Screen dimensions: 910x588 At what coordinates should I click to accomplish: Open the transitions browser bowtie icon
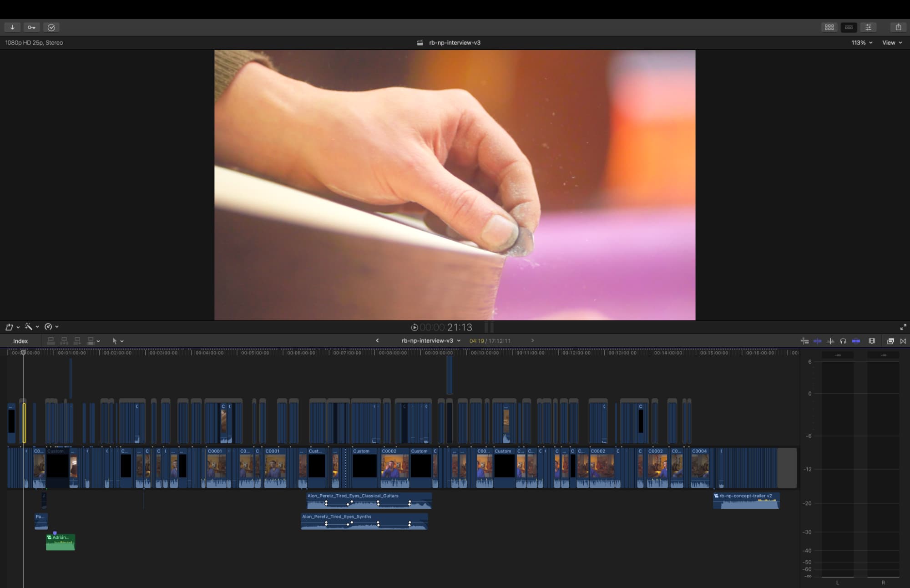click(x=903, y=341)
